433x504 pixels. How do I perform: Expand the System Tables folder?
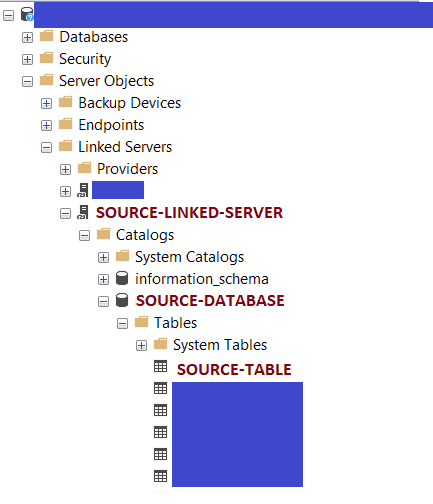[x=141, y=345]
